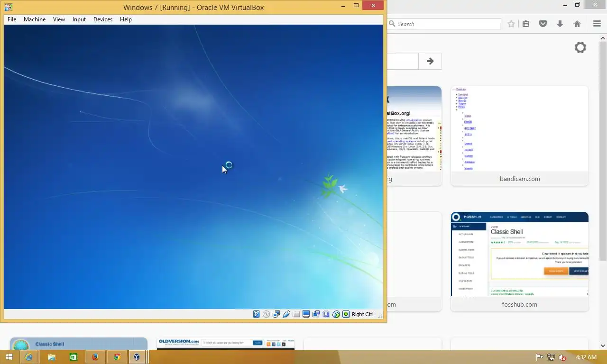Click the muted volume tray icon

click(x=562, y=357)
